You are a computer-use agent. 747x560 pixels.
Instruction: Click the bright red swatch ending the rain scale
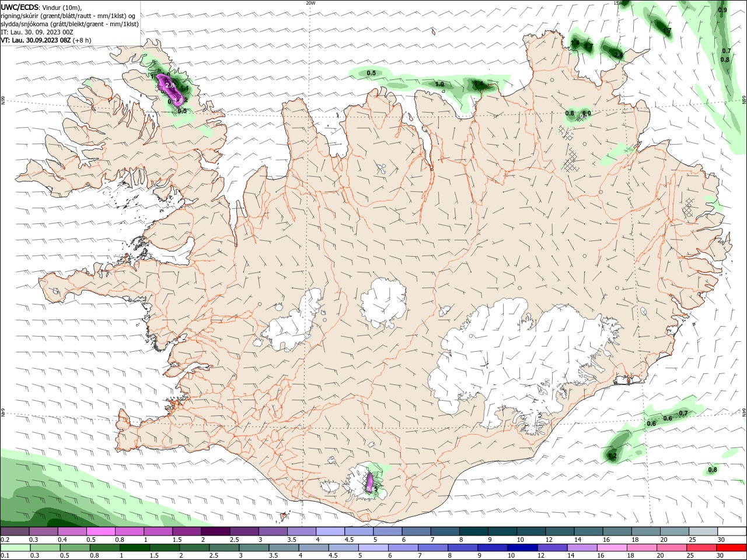pos(731,548)
